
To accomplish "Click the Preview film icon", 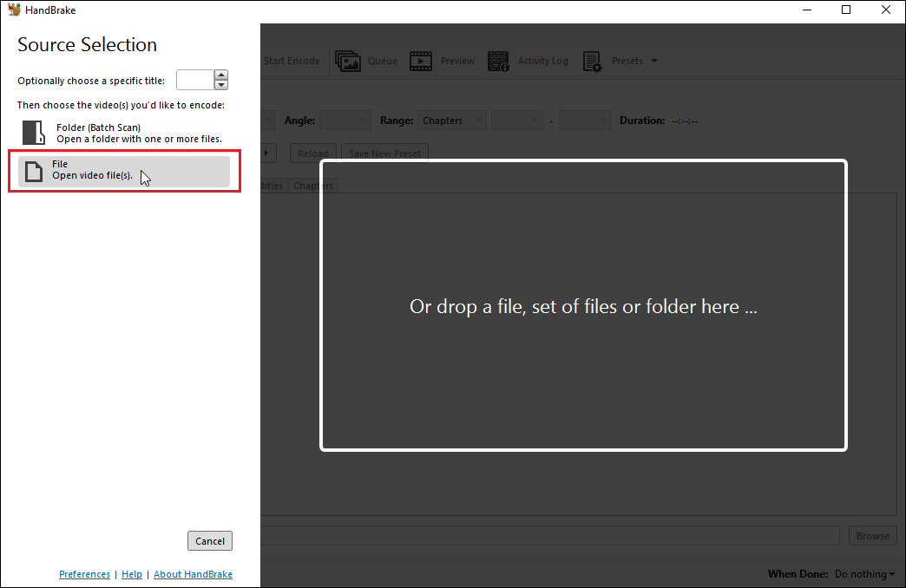I will pos(421,61).
